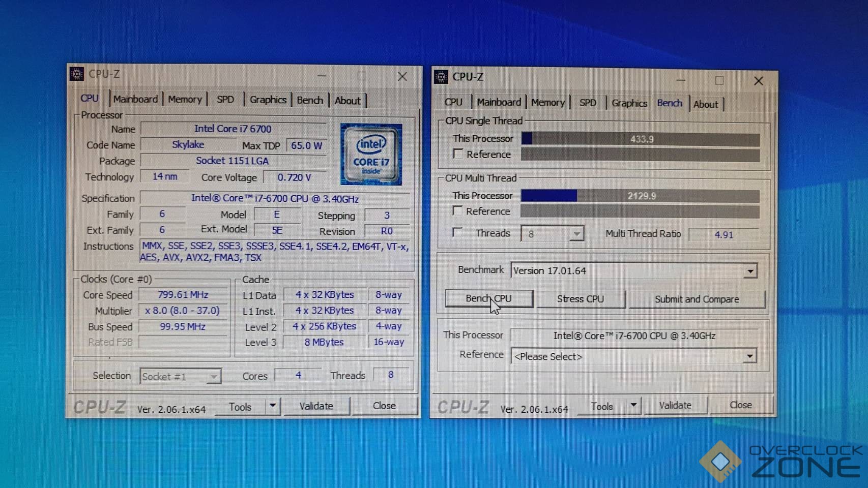Enable the Single Thread Reference checkbox

(458, 154)
